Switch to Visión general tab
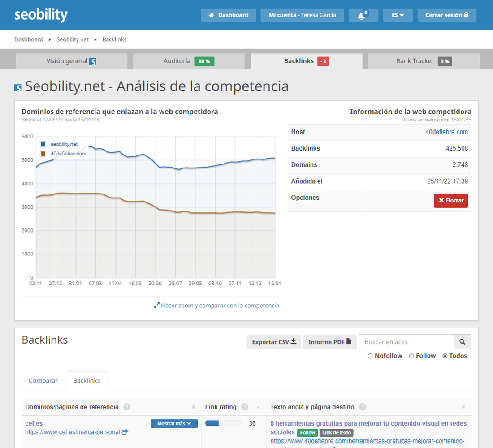The image size is (493, 448). click(x=71, y=61)
